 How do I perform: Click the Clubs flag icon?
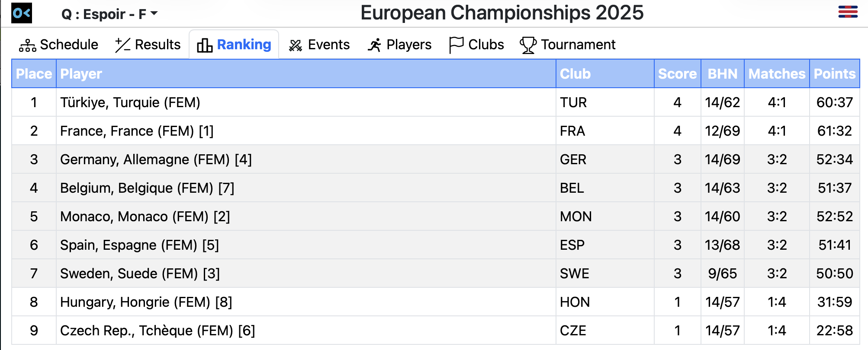point(456,45)
